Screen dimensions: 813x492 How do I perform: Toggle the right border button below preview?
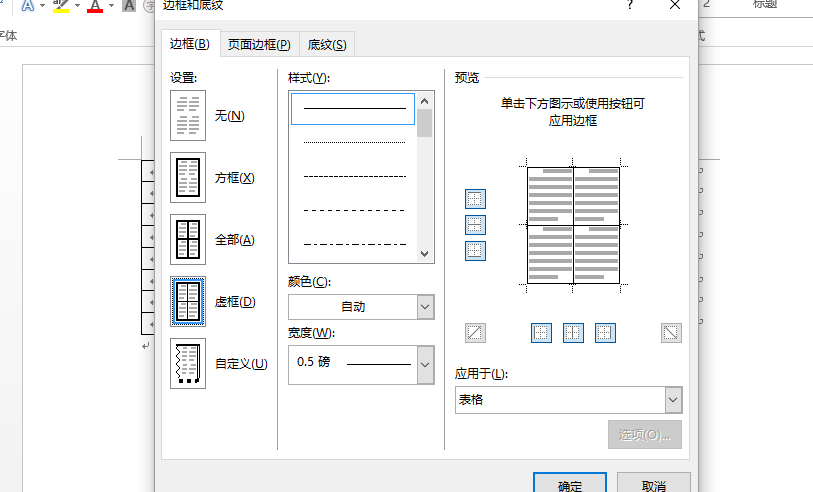[605, 333]
